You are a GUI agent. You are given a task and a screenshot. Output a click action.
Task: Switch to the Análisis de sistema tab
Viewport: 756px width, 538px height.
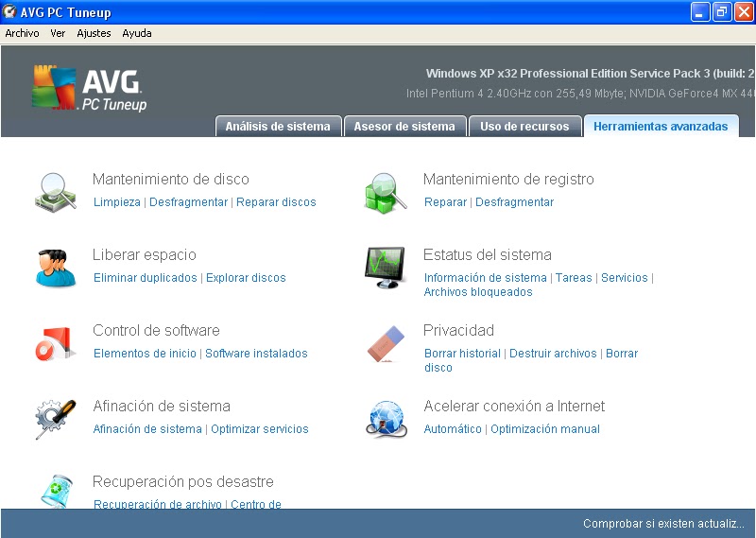278,126
